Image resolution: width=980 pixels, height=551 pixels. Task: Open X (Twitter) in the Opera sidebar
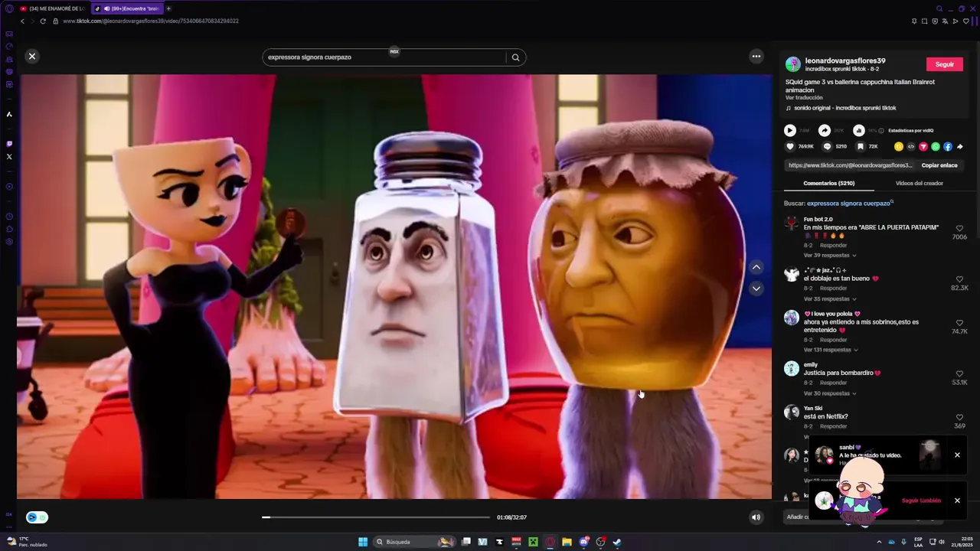(9, 157)
